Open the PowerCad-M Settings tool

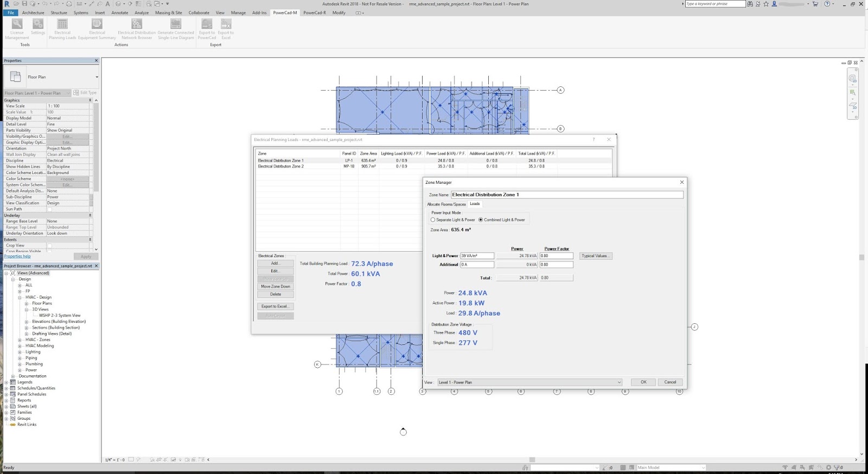point(37,24)
